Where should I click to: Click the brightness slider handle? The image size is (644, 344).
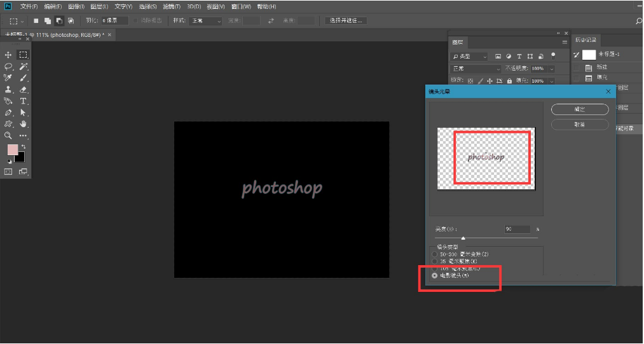[x=463, y=238]
